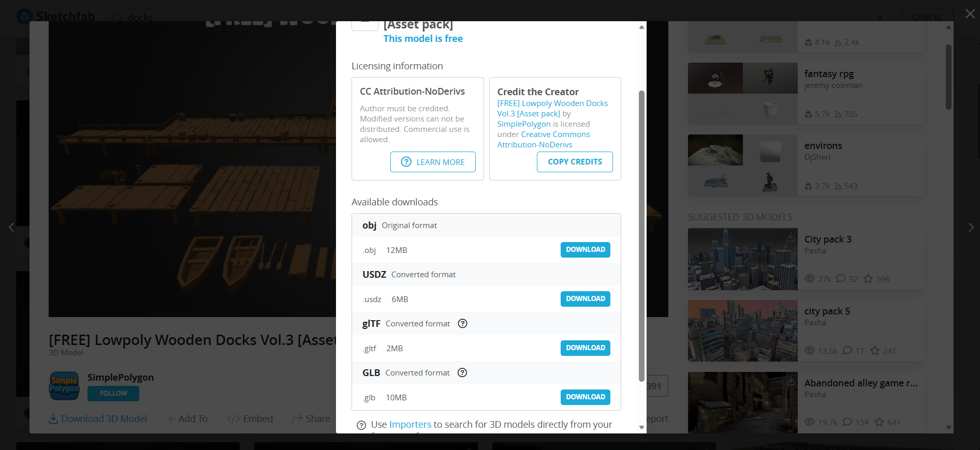Image resolution: width=980 pixels, height=450 pixels.
Task: Click the CANCEL button in the header
Action: pos(927,17)
